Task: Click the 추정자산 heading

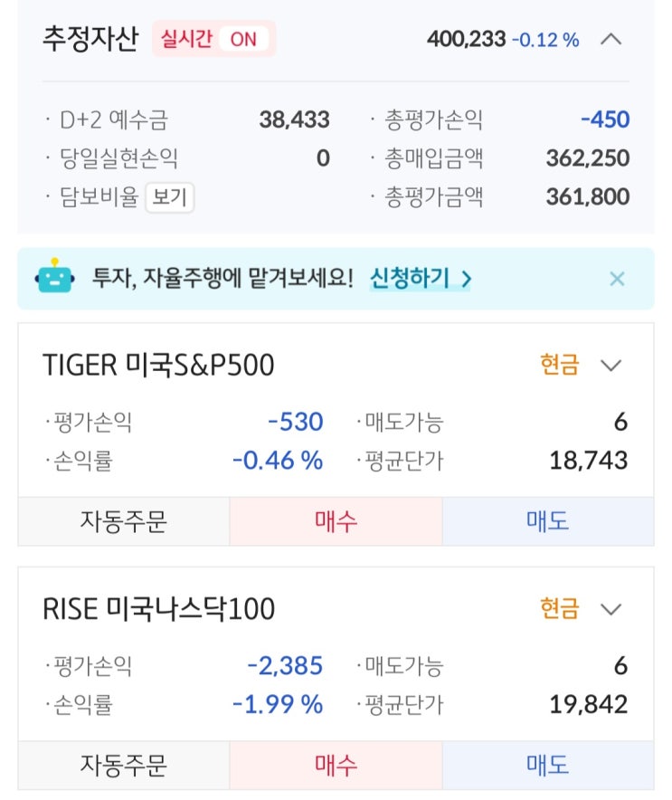Action: pos(90,40)
